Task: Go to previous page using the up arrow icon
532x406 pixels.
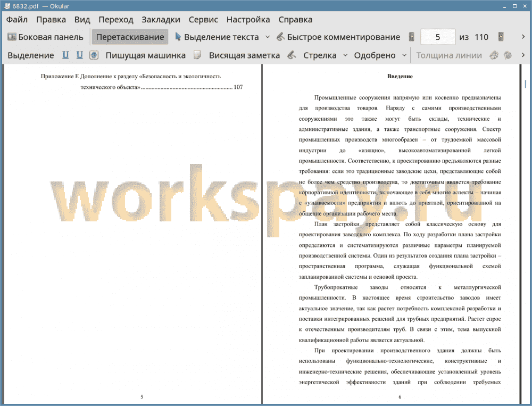Action: (x=412, y=37)
